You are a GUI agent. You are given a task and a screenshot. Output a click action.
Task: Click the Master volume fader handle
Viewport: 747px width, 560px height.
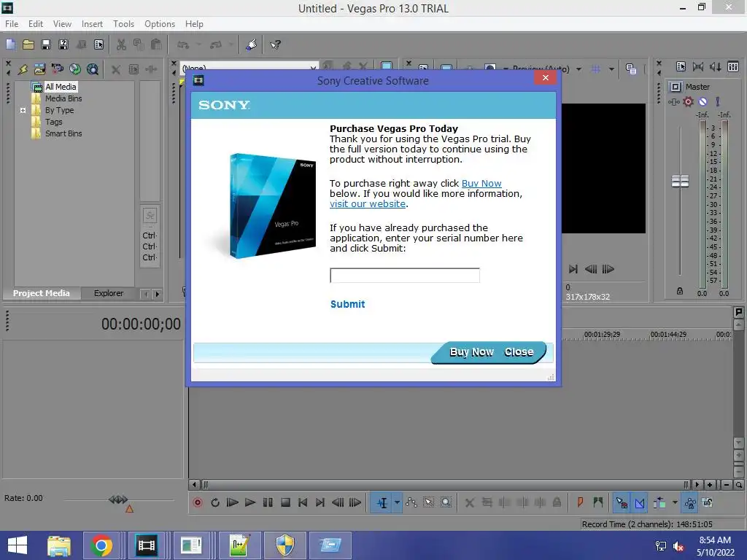pos(680,181)
